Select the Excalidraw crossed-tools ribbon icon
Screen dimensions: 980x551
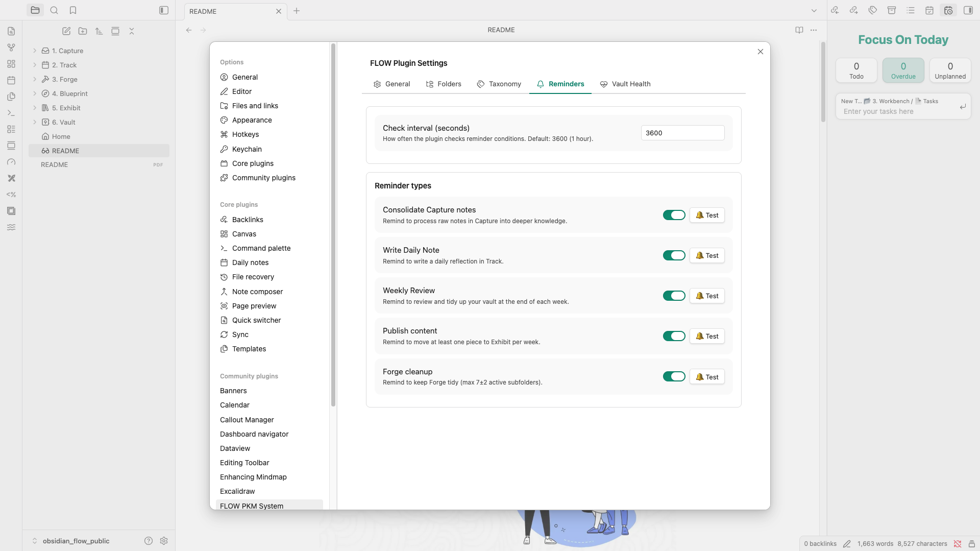[11, 178]
